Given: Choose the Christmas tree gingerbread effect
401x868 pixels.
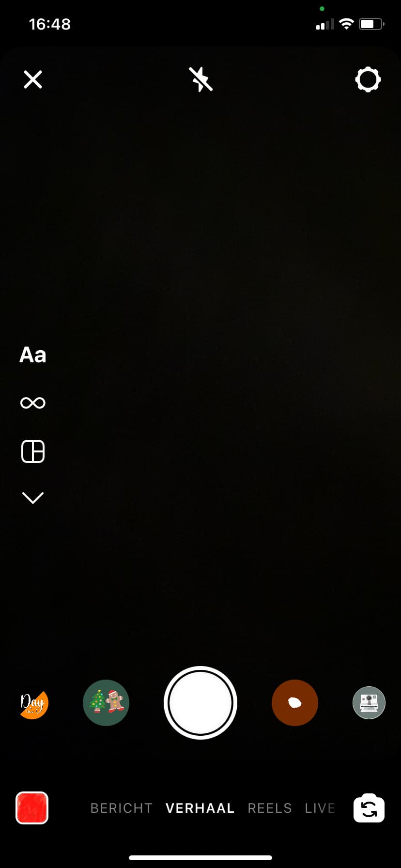Looking at the screenshot, I should pos(106,703).
